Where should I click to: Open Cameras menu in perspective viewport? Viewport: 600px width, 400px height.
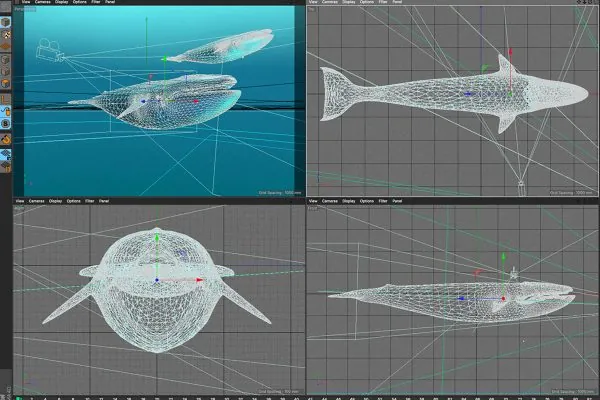pyautogui.click(x=42, y=2)
